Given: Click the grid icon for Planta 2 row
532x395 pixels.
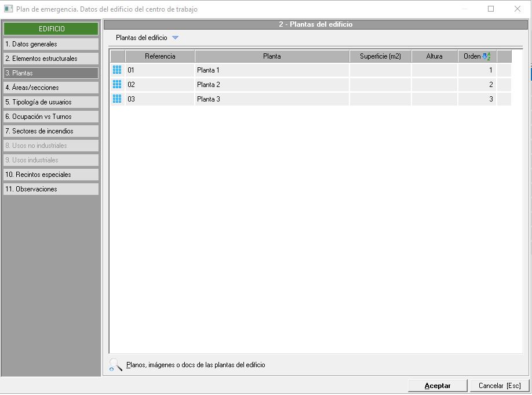Looking at the screenshot, I should (117, 85).
